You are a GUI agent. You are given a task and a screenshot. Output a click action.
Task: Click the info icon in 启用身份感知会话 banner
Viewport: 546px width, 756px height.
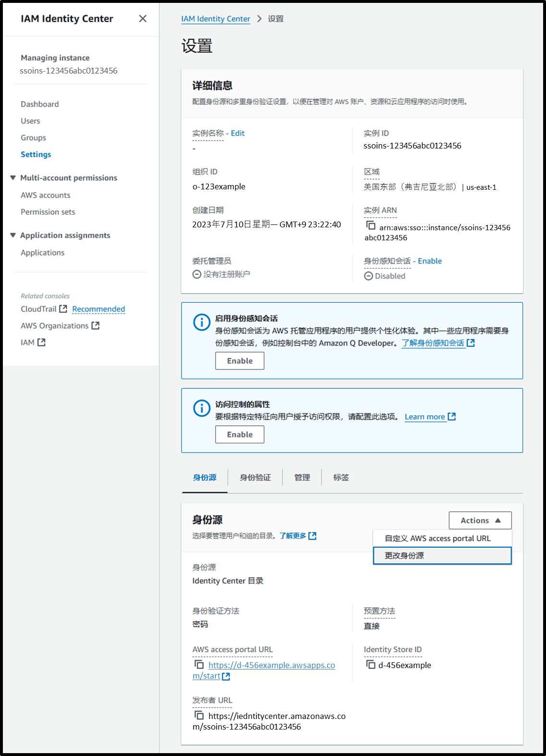coord(202,322)
